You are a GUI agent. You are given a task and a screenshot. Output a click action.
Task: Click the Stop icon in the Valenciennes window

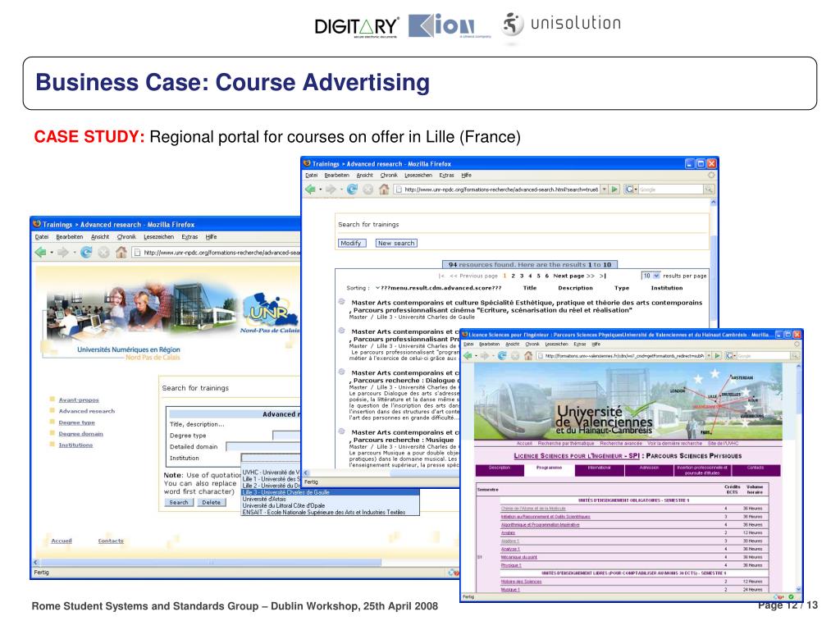point(515,356)
